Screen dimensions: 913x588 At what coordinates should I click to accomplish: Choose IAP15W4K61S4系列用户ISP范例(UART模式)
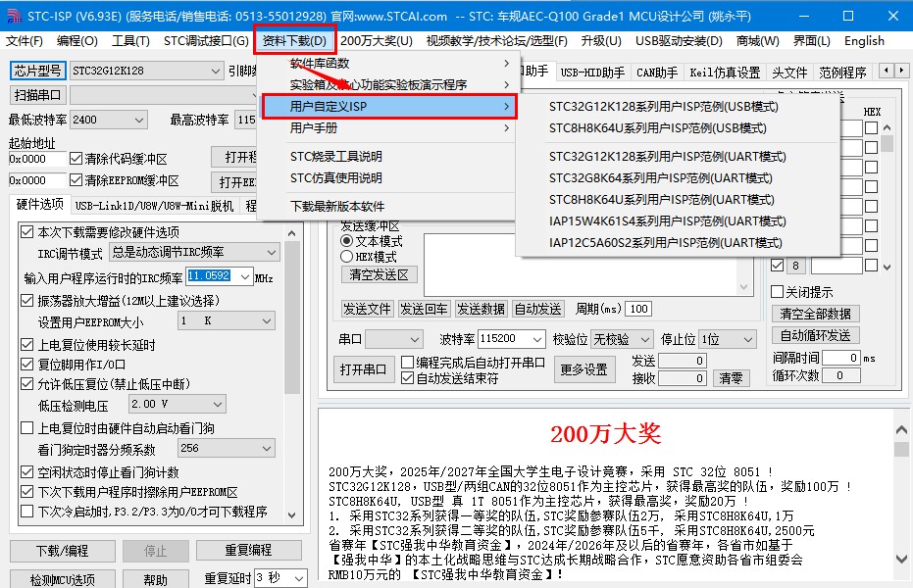pyautogui.click(x=667, y=221)
